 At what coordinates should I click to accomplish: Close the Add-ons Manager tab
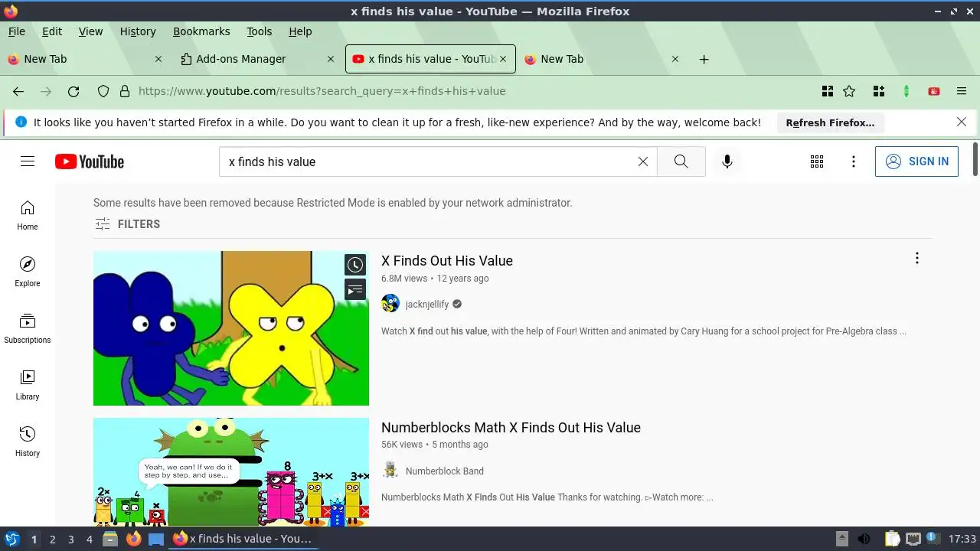[x=331, y=59]
